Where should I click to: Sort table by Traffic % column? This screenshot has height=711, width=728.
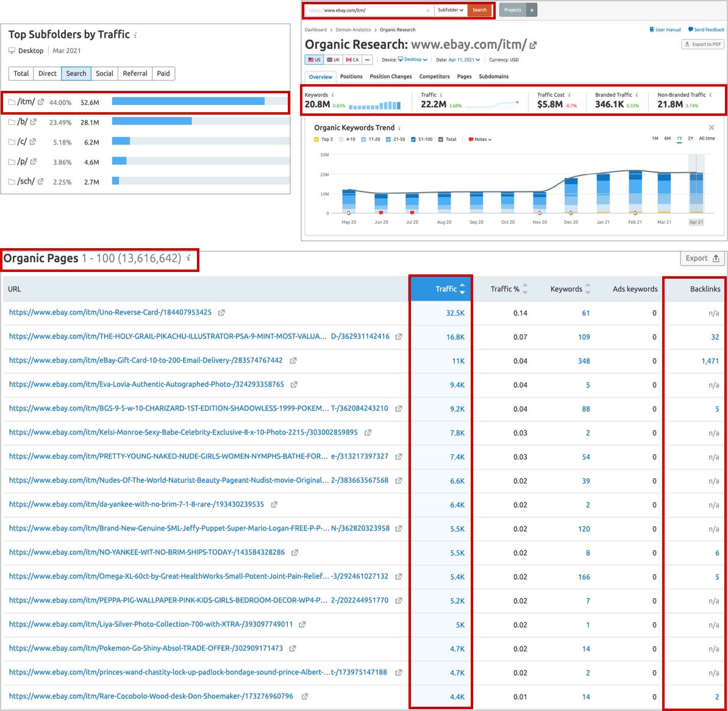coord(509,289)
